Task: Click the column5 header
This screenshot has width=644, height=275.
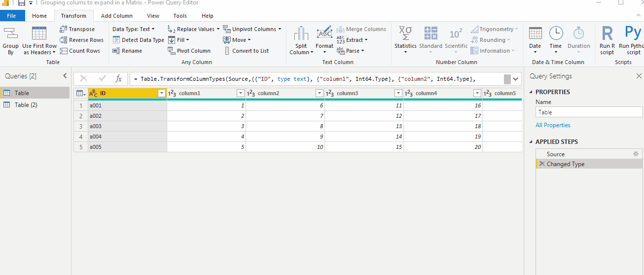Action: [x=502, y=93]
